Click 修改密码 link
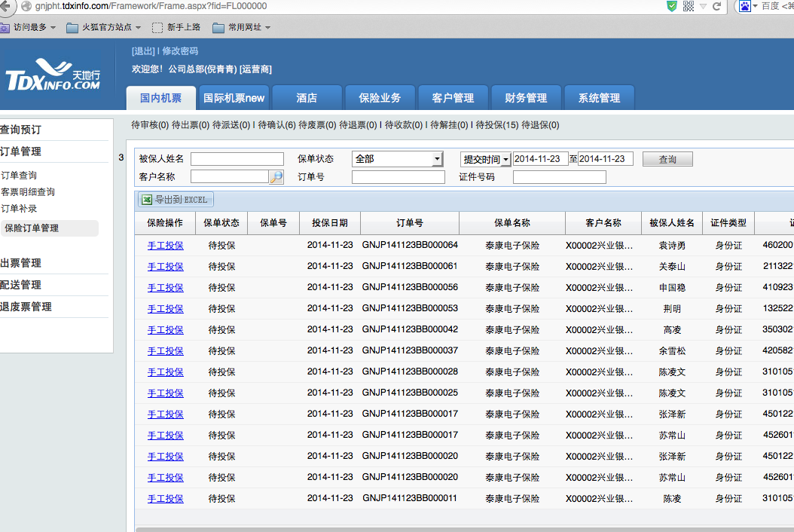The height and width of the screenshot is (532, 794). point(180,51)
